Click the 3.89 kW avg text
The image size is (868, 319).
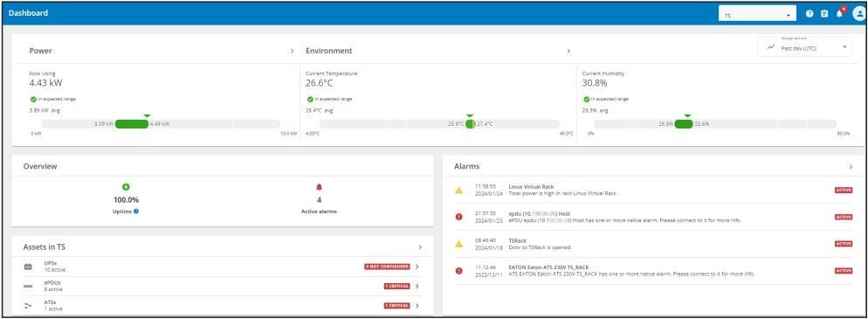coord(45,110)
